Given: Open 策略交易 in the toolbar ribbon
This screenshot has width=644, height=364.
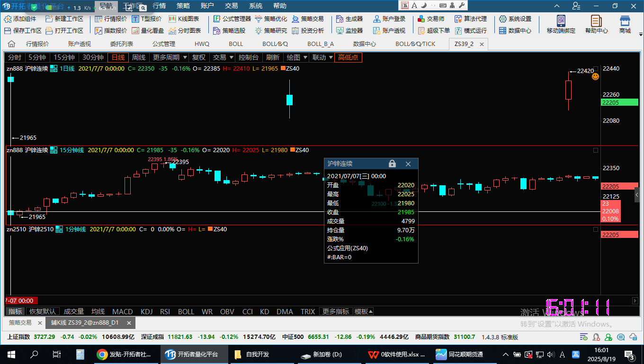Looking at the screenshot, I should tap(308, 19).
